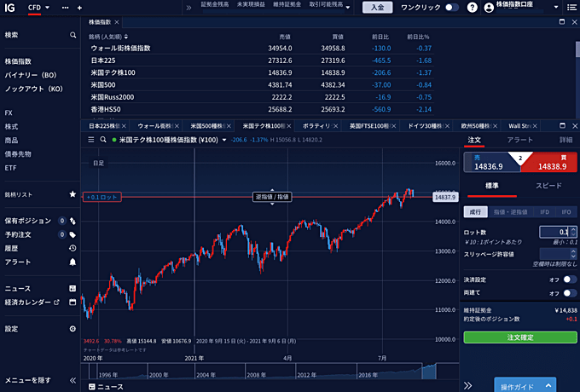The height and width of the screenshot is (392, 580).
Task: Open the 設定 gear icon
Action: (72, 329)
